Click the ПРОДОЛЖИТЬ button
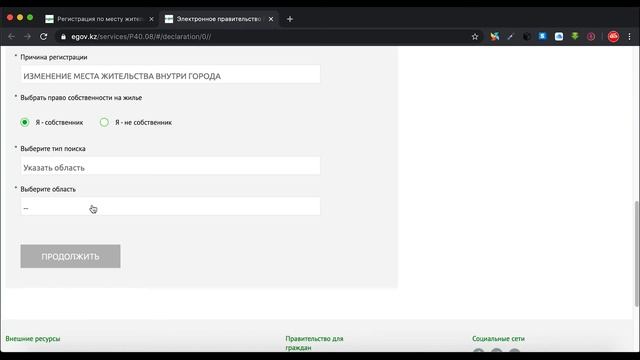Screen dimensions: 640x360 pyautogui.click(x=70, y=256)
